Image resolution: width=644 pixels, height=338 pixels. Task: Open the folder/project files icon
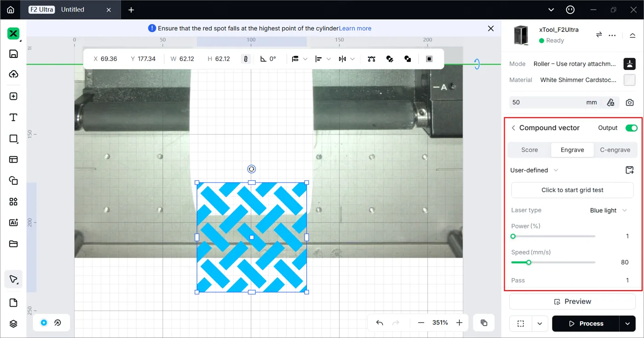click(13, 244)
